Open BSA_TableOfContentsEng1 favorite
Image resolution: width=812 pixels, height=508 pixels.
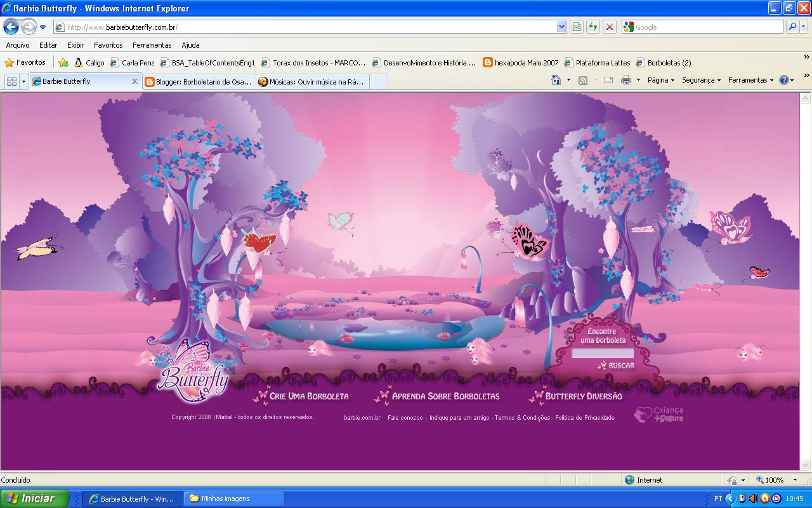[x=208, y=63]
